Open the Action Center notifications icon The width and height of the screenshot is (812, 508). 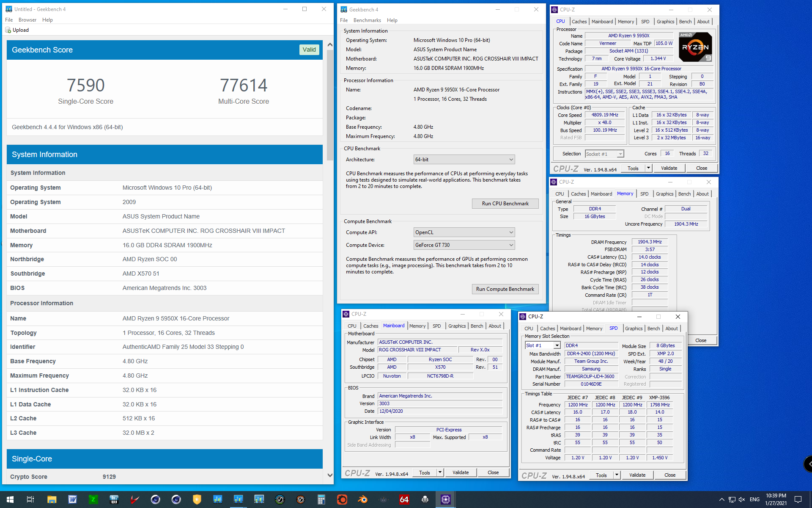[x=798, y=500]
